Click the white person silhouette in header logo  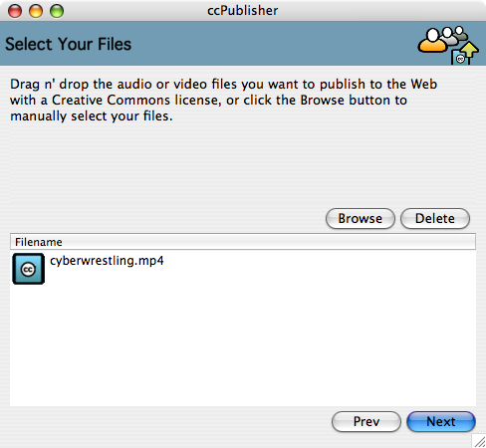point(449,37)
